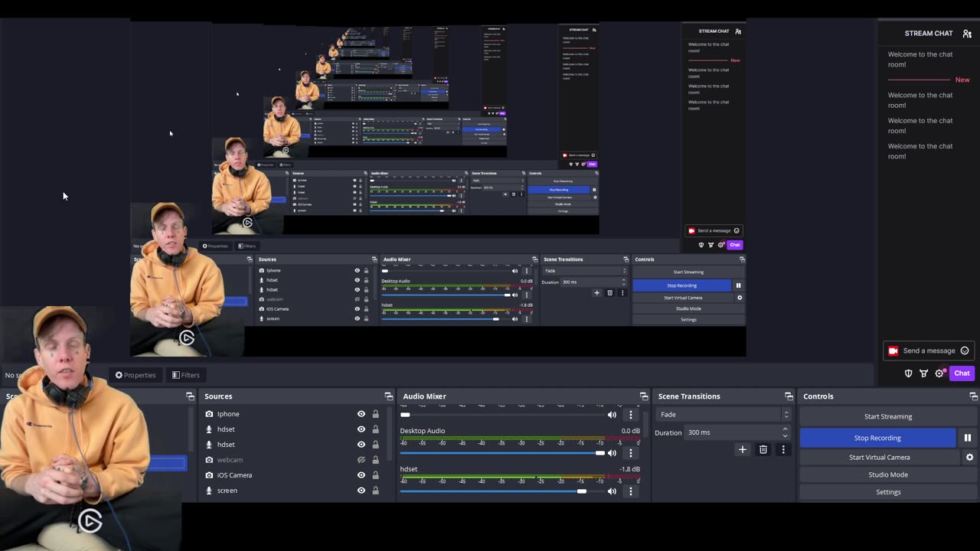Viewport: 980px width, 551px height.
Task: Hide the iOS Camera source
Action: pos(361,475)
